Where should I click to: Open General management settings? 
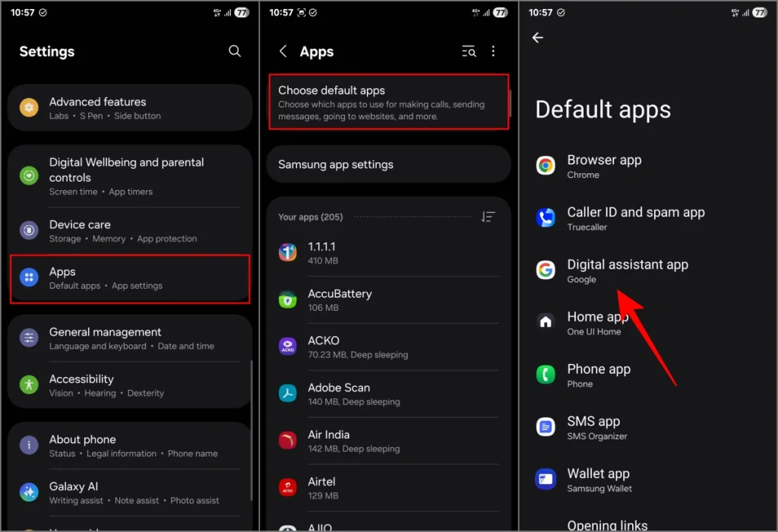pos(130,338)
